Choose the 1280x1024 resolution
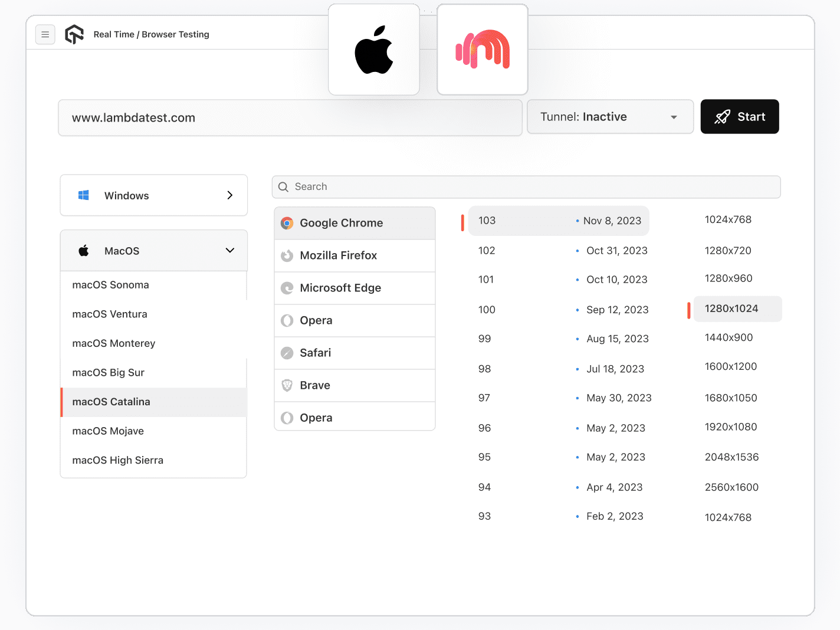 click(737, 309)
